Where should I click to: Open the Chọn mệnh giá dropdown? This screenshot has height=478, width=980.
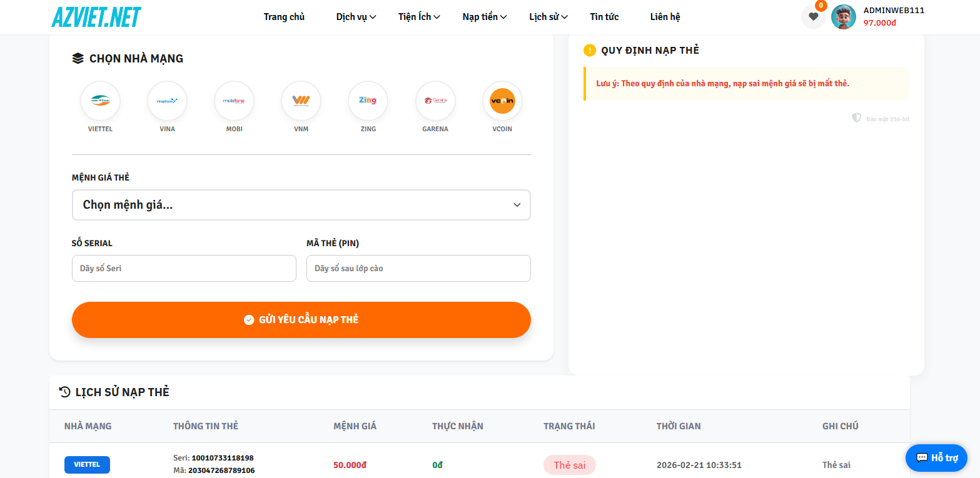point(301,205)
